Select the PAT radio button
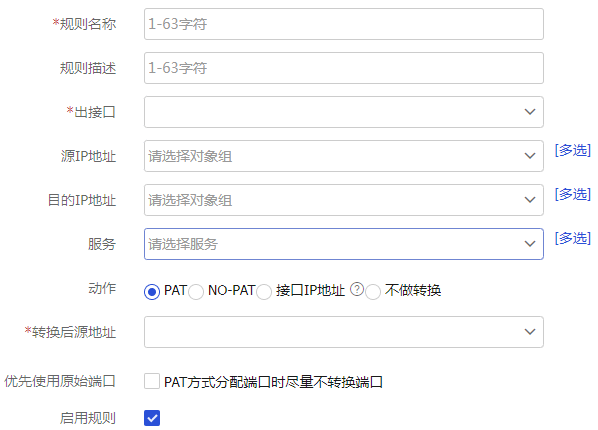 tap(152, 292)
